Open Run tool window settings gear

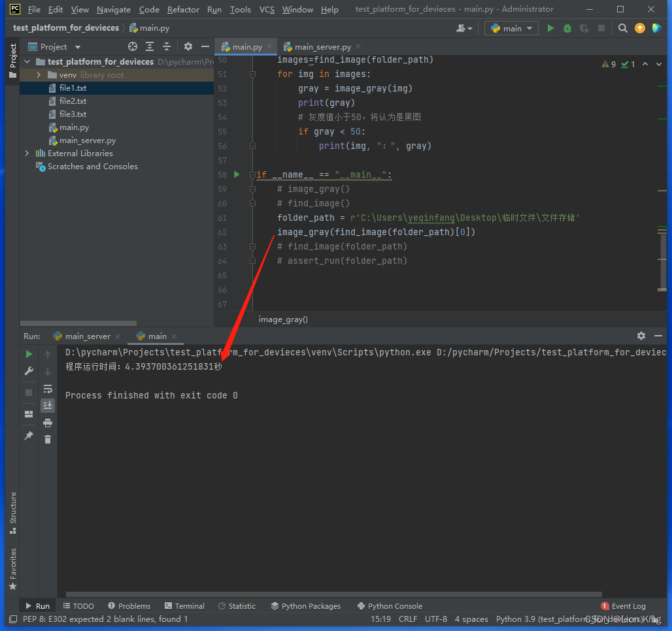(x=641, y=335)
